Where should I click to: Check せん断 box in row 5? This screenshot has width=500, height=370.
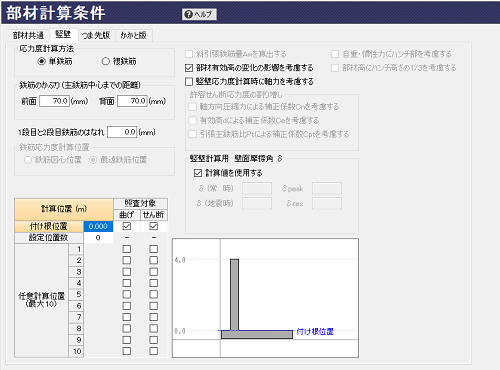[x=154, y=294]
